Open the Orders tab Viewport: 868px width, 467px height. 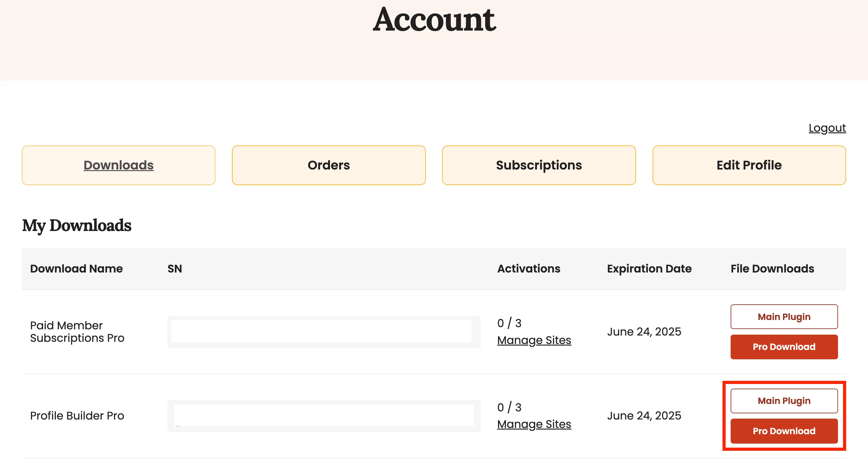328,166
